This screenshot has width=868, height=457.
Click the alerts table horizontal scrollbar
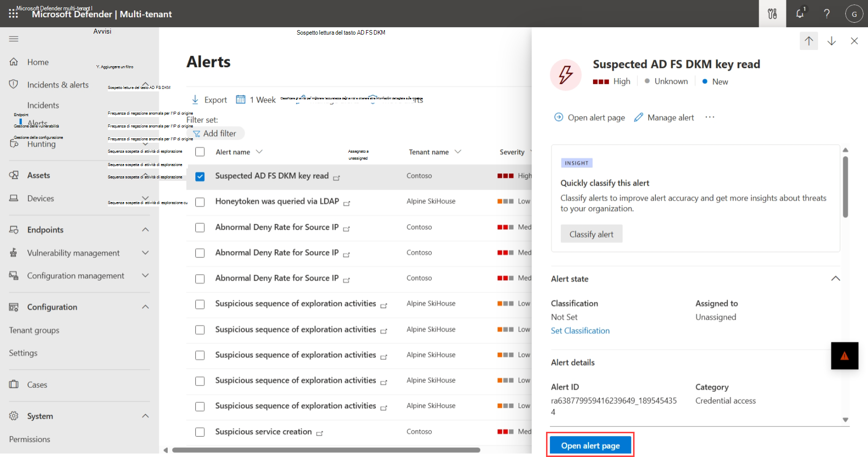pyautogui.click(x=326, y=450)
